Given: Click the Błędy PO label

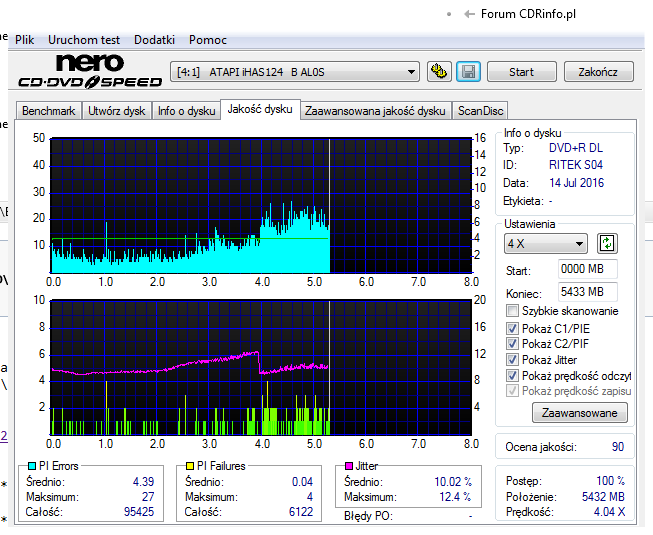Looking at the screenshot, I should point(368,516).
